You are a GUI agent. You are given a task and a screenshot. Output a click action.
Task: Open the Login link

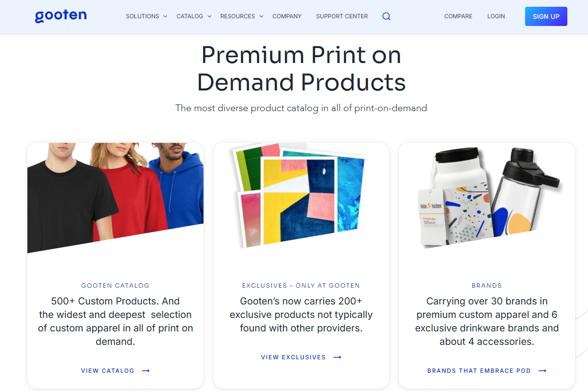pyautogui.click(x=496, y=16)
